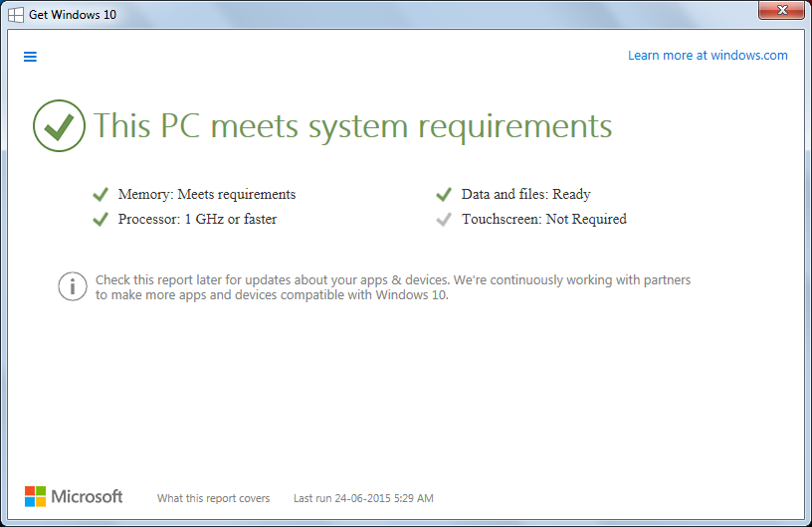Select the 'This PC meets system requirements' heading

[352, 126]
